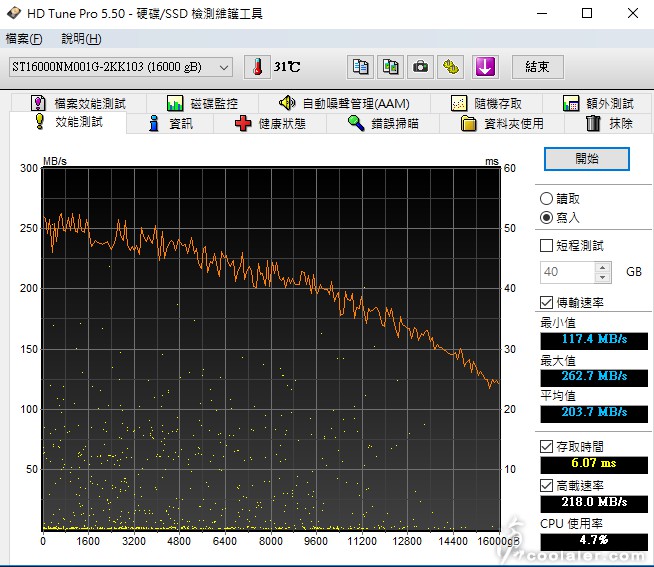The width and height of the screenshot is (654, 567).
Task: Click the 6.07 ms access time value
Action: 594,464
